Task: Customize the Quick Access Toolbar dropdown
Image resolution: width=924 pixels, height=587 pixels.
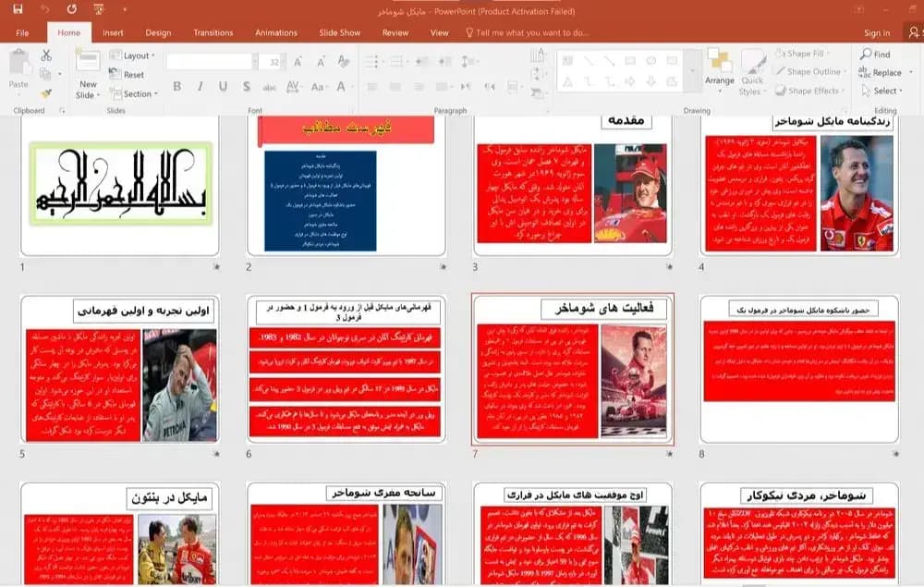Action: click(x=125, y=9)
